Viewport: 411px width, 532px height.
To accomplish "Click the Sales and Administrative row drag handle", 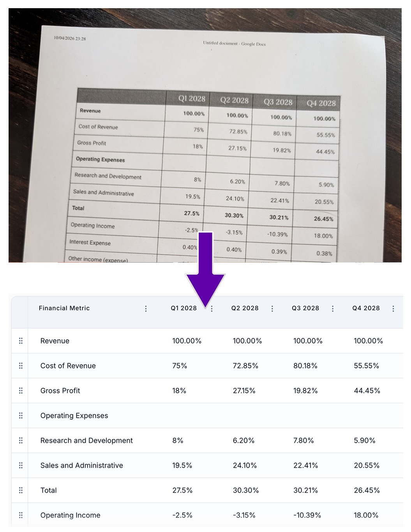I will (20, 465).
